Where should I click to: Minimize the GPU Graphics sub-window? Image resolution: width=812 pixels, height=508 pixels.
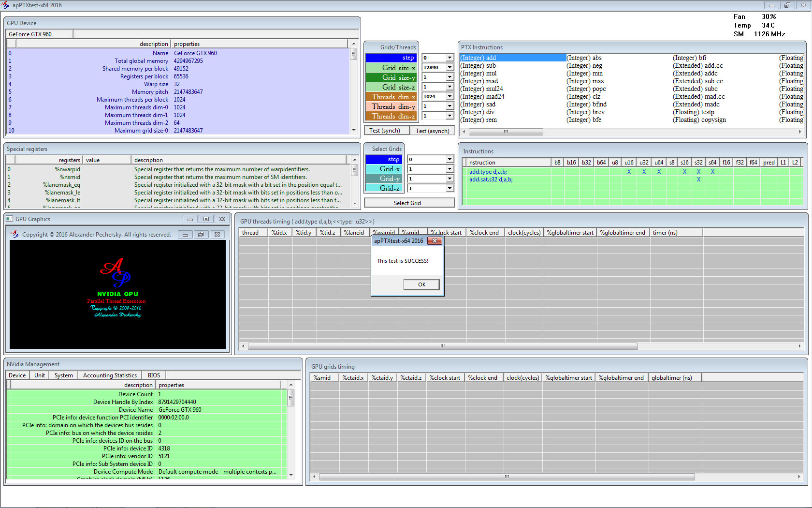pyautogui.click(x=190, y=219)
